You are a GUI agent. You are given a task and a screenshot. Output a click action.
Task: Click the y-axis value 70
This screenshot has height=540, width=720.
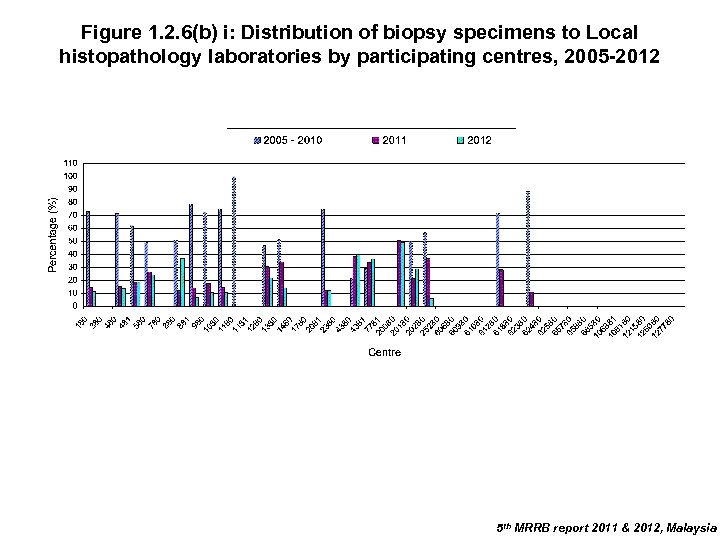click(x=73, y=215)
